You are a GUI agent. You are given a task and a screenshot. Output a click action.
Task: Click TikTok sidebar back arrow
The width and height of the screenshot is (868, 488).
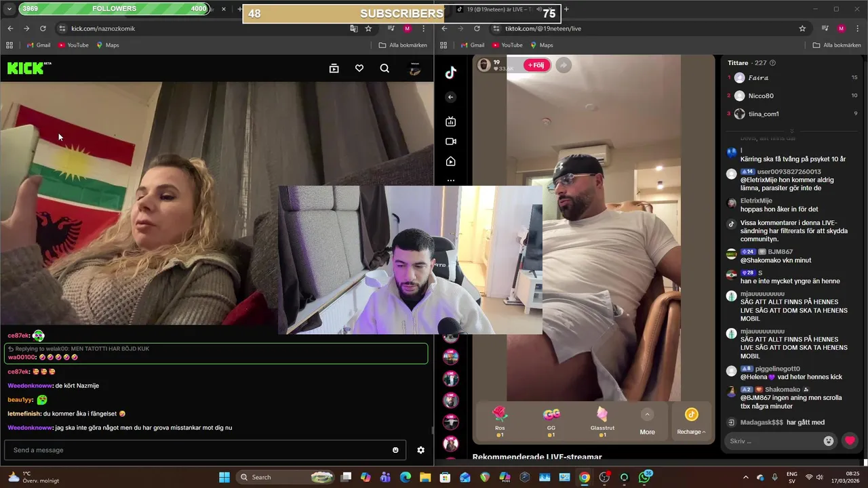[450, 97]
